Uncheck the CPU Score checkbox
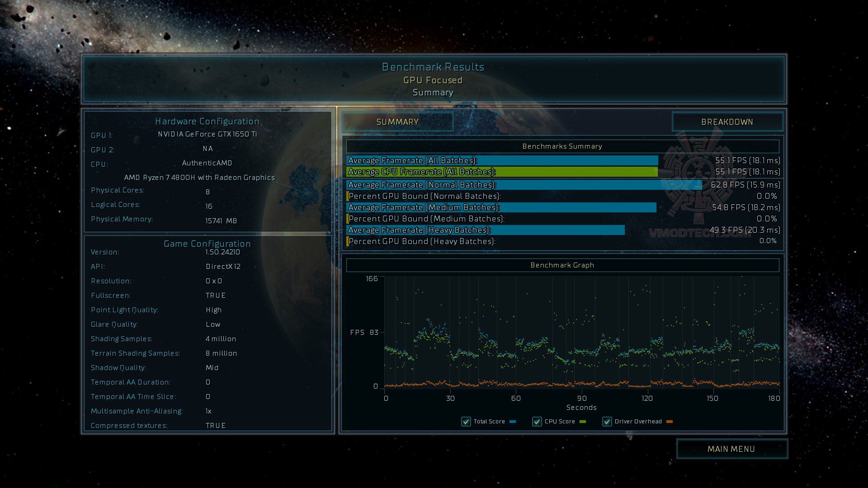The image size is (868, 488). [537, 422]
